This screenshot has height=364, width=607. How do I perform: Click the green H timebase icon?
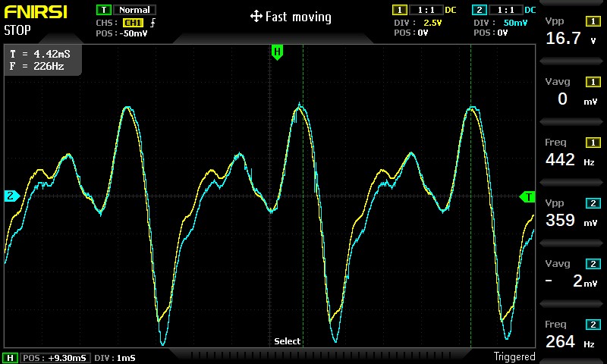[11, 357]
